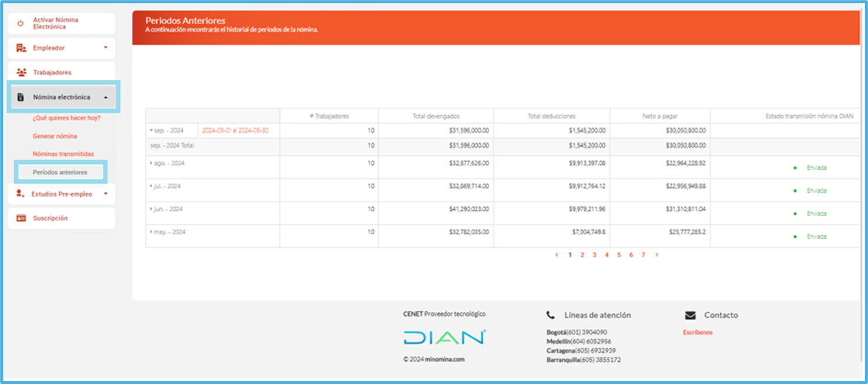Screen dimensions: 868x384
Task: Click the Trabajadores people icon
Action: pos(21,72)
